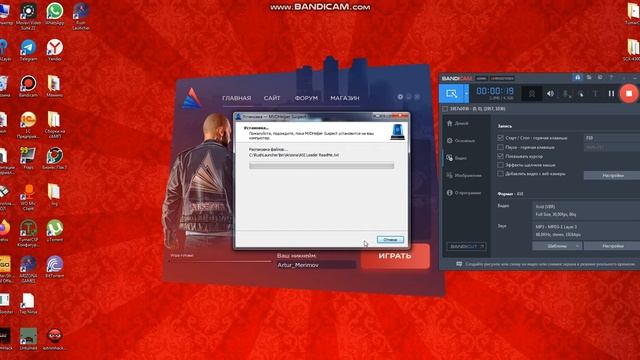Open the Telegram desktop shortcut

[28, 51]
